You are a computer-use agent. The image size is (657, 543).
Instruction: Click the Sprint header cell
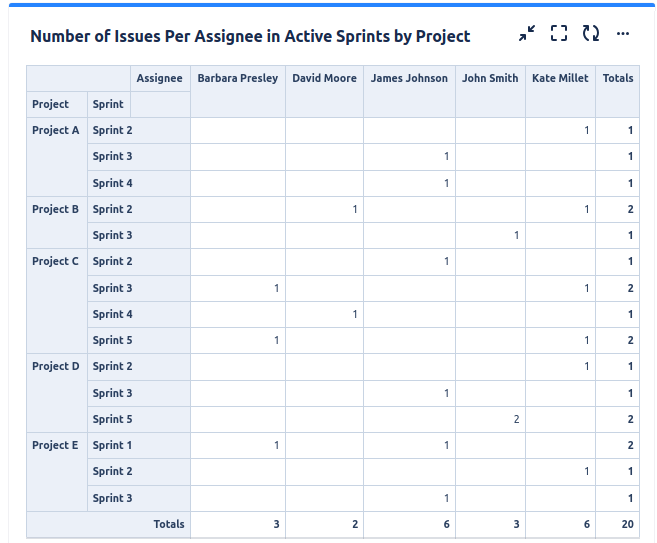point(108,104)
